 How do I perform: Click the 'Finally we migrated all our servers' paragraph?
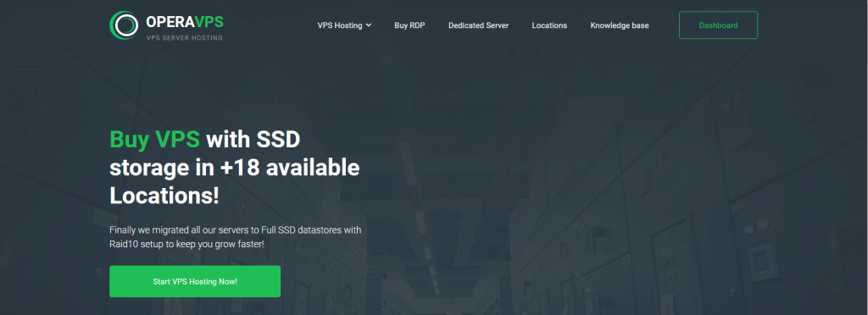pos(236,236)
